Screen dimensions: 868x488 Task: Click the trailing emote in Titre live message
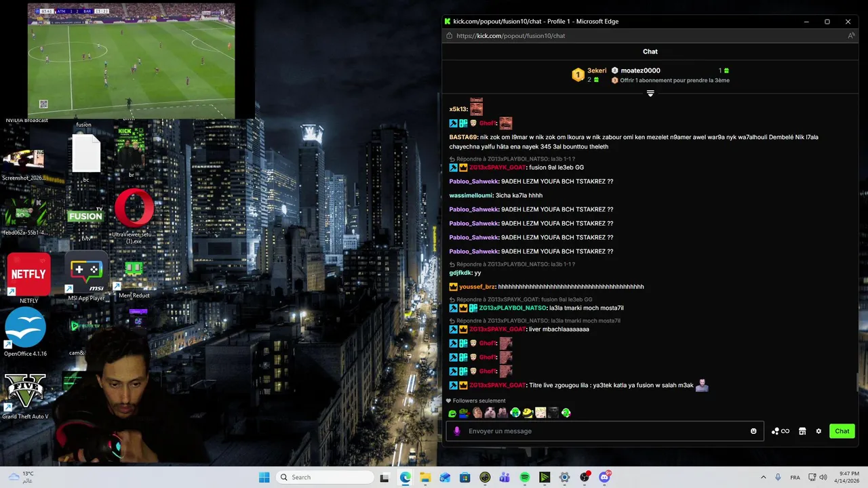(x=702, y=385)
